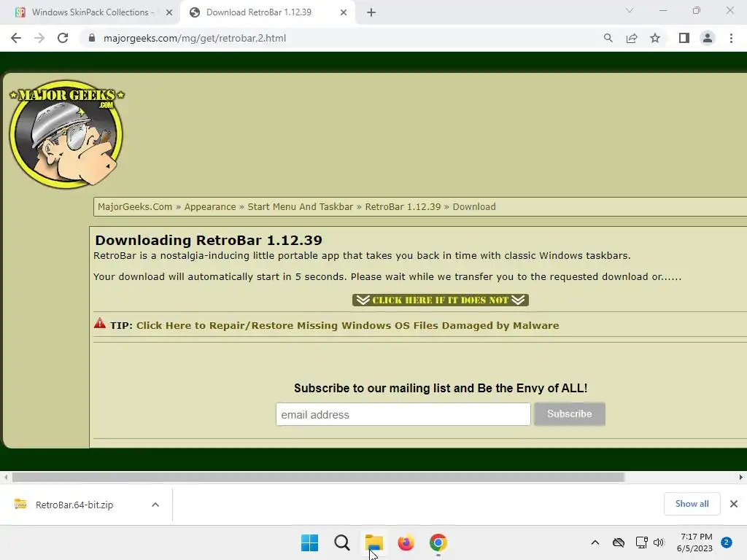
Task: Open the volume speaker tray icon
Action: pyautogui.click(x=659, y=542)
